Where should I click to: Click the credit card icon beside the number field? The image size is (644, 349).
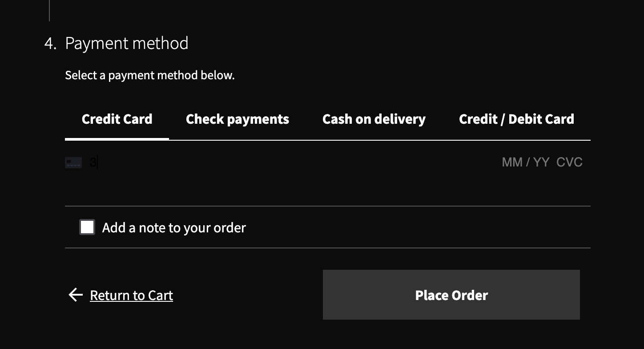pos(73,162)
